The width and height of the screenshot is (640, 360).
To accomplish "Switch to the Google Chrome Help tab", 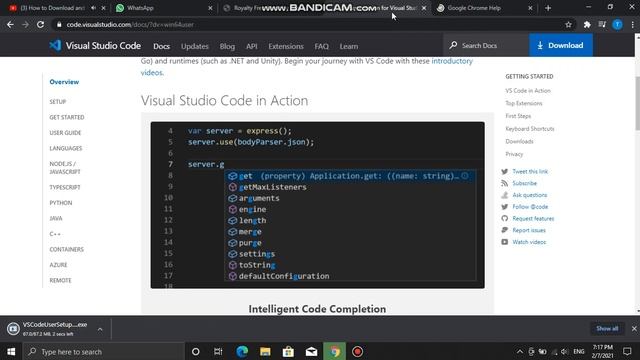I will click(x=484, y=8).
